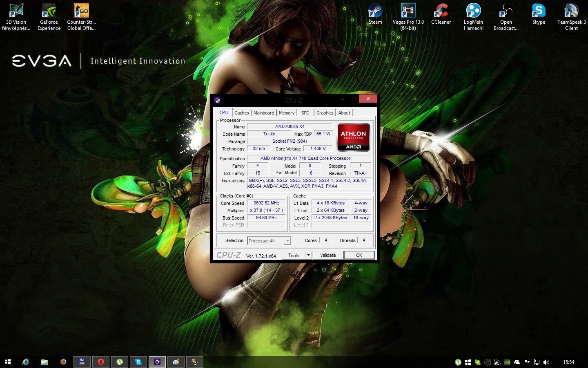Click the OK button in CPU-Z

(359, 255)
